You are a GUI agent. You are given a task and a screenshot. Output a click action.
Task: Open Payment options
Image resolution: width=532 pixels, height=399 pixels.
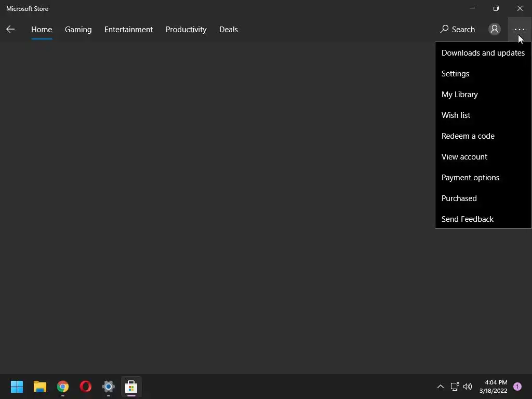coord(483,178)
